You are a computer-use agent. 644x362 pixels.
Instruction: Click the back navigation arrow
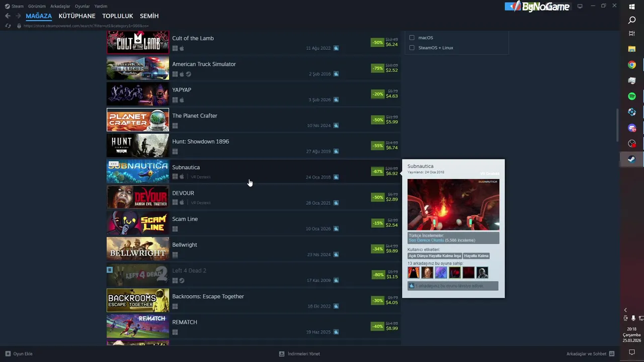click(x=8, y=16)
